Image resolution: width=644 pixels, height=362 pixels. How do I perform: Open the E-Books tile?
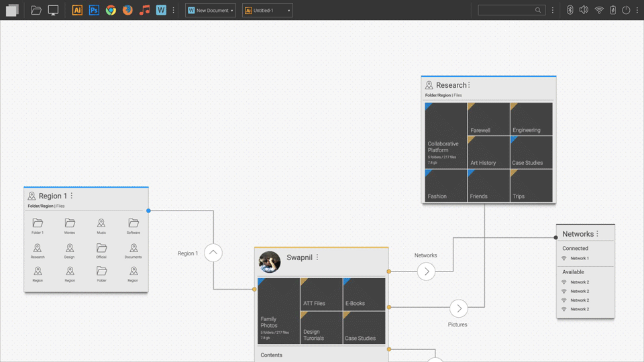click(364, 294)
